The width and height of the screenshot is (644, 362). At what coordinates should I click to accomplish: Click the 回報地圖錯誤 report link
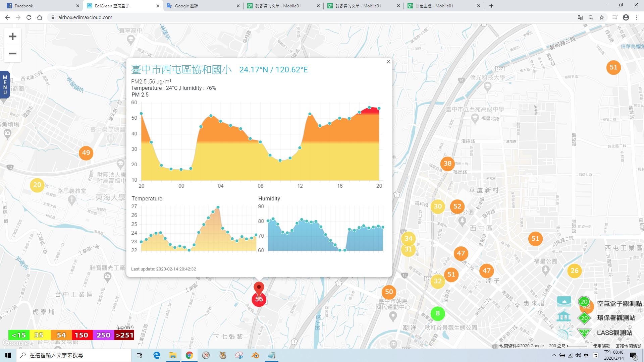pos(628,346)
